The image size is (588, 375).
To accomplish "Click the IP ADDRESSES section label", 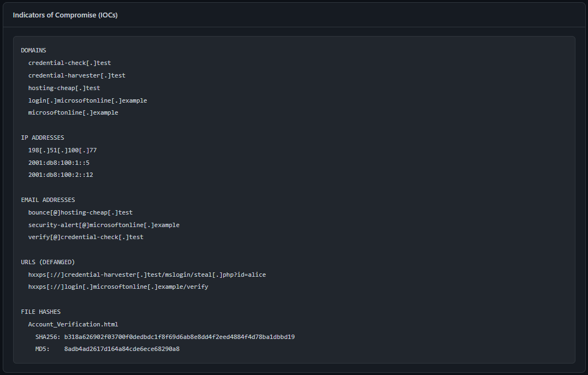I will pos(43,138).
